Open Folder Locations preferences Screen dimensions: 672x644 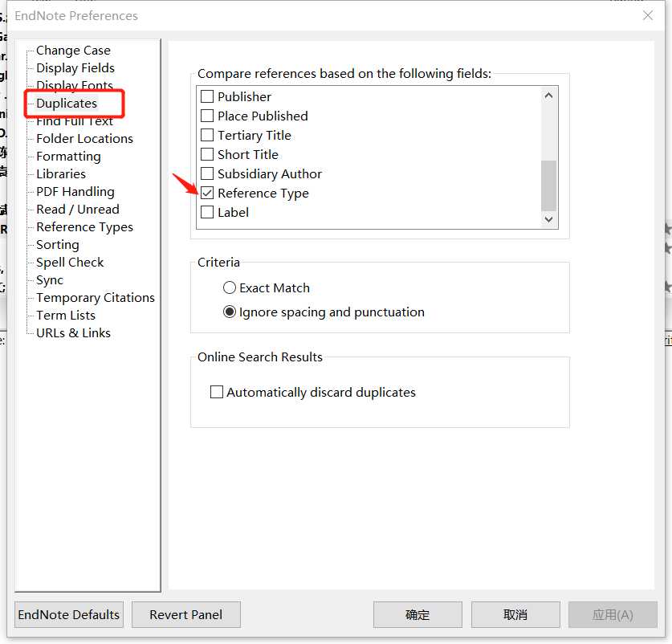(x=85, y=139)
